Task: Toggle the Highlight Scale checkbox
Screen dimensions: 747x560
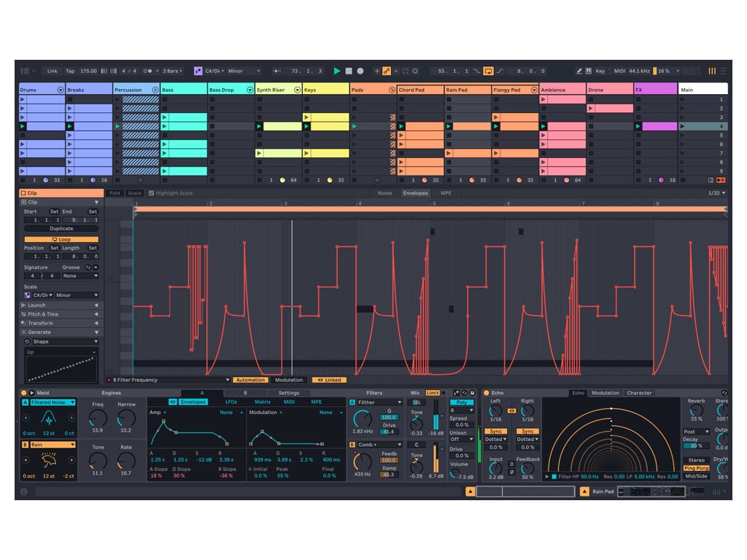Action: click(x=151, y=193)
